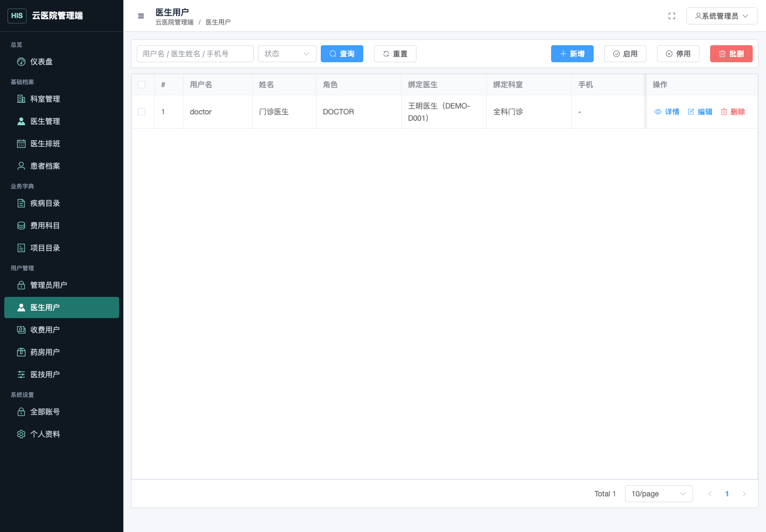Screen dimensions: 766x532
Task: Open the 系统管理员 user menu
Action: (x=722, y=16)
